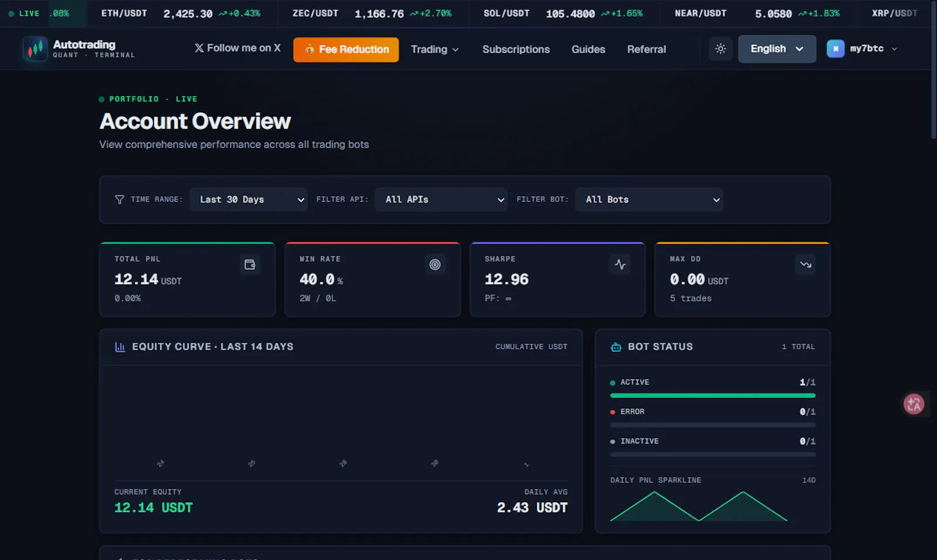Click the pulse icon in Sharpe card
Image resolution: width=937 pixels, height=560 pixels.
click(620, 264)
